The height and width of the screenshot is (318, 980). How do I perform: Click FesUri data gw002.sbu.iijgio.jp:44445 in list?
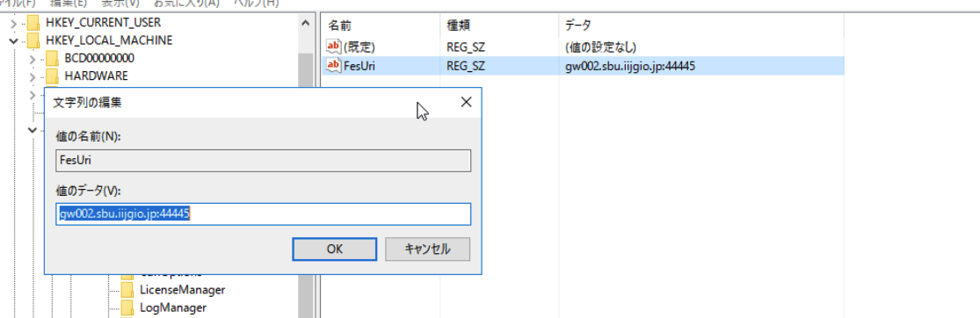click(630, 65)
